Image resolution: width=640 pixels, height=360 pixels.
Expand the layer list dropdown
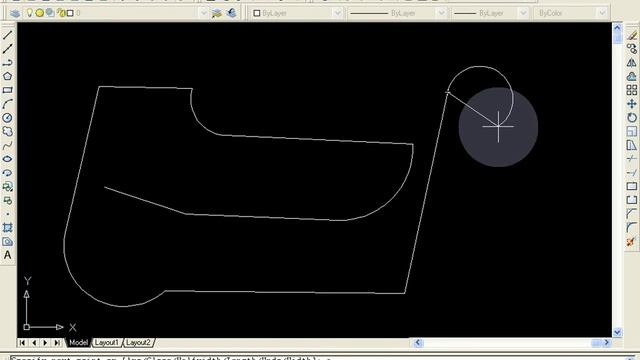point(203,13)
